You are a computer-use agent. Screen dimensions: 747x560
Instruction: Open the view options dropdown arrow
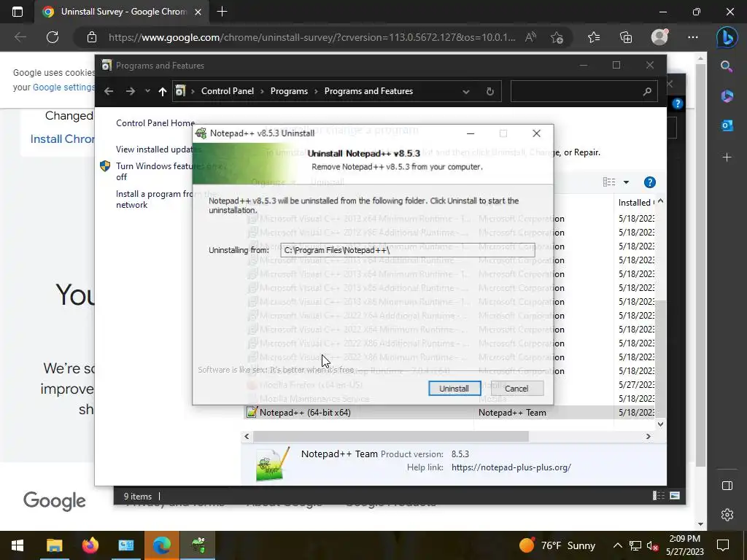[626, 182]
